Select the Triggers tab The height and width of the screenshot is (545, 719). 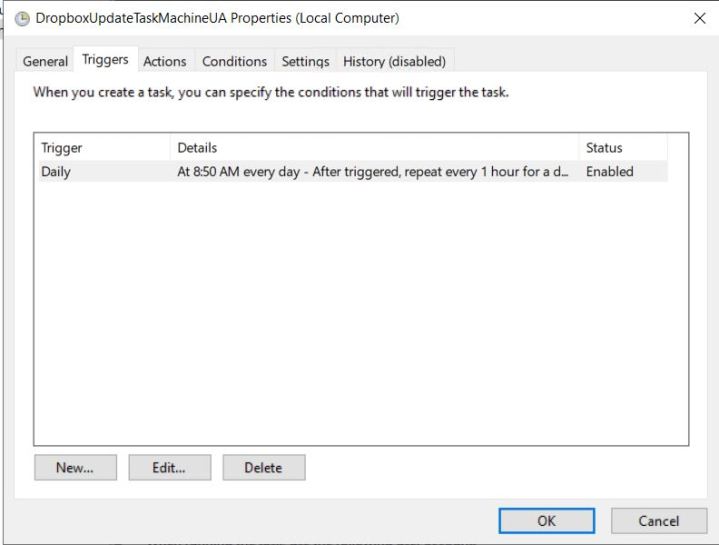tap(105, 60)
